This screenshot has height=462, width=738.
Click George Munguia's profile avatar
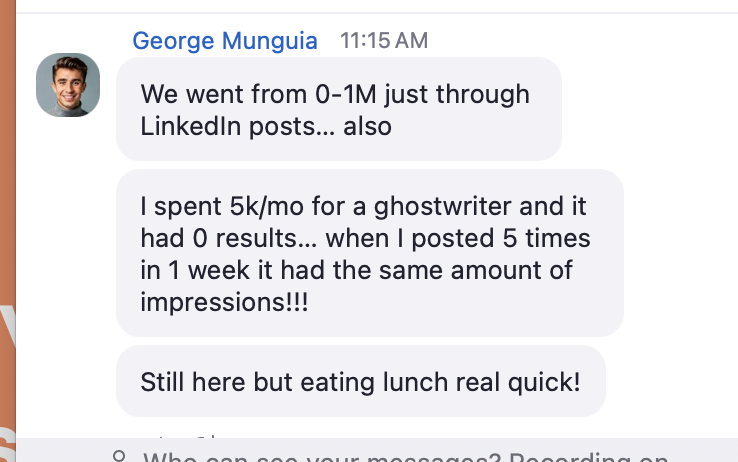(68, 85)
